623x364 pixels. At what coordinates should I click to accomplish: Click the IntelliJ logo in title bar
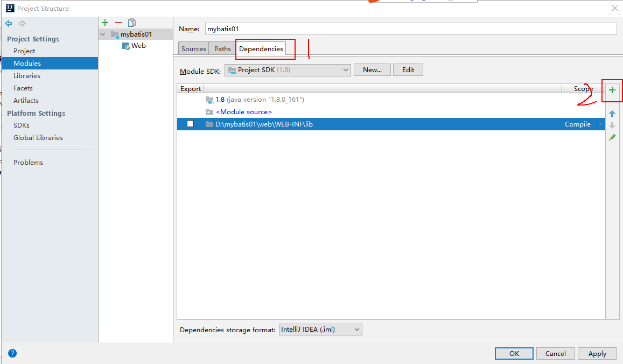click(10, 8)
